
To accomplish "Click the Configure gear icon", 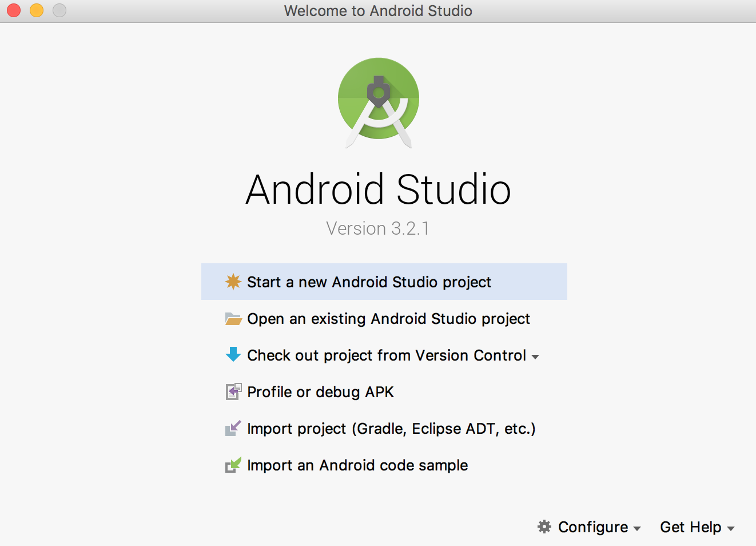I will [x=544, y=527].
